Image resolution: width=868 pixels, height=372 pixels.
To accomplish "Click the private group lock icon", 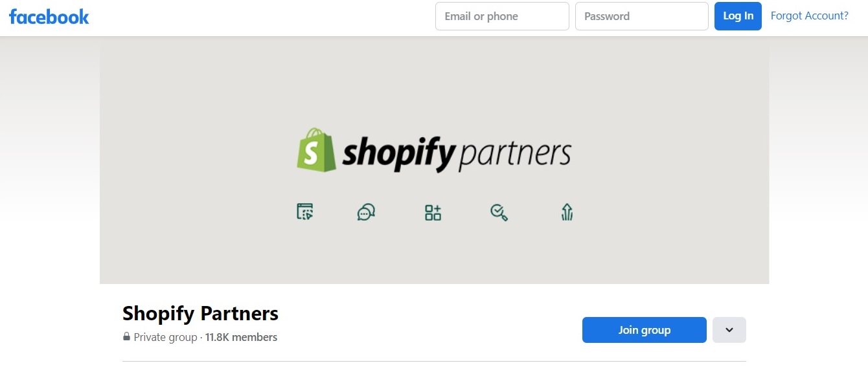I will 127,337.
